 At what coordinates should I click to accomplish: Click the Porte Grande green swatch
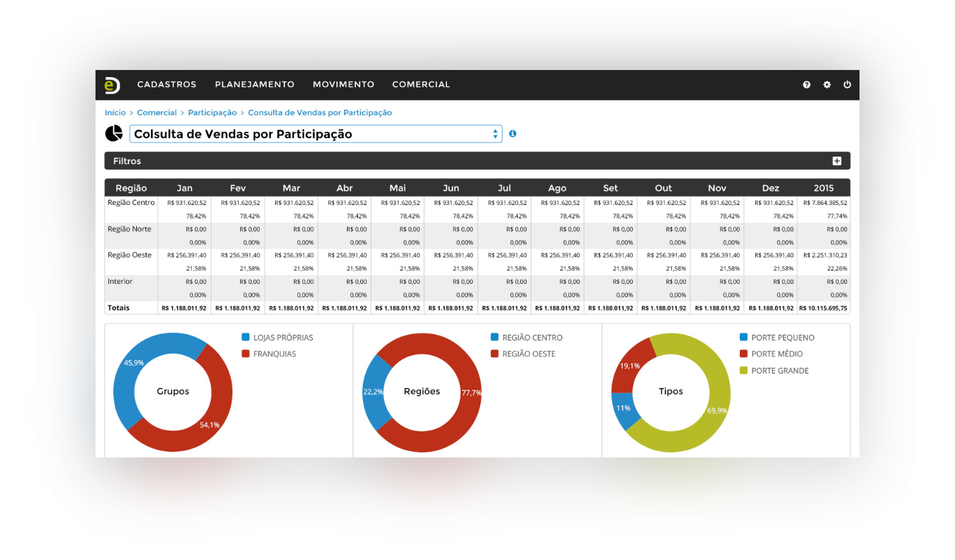pos(744,370)
